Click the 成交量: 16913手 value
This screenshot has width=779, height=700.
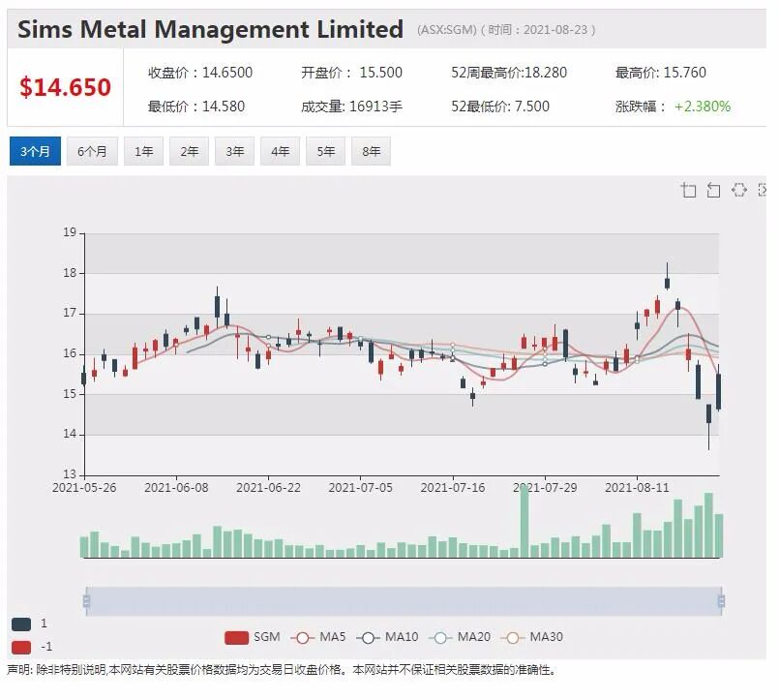pyautogui.click(x=351, y=107)
